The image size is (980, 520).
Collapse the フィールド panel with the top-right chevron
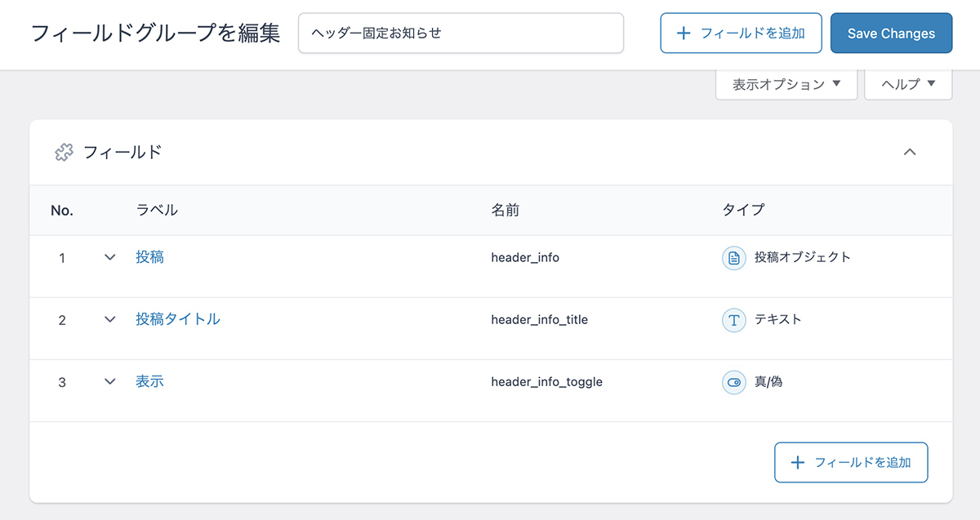click(x=910, y=152)
